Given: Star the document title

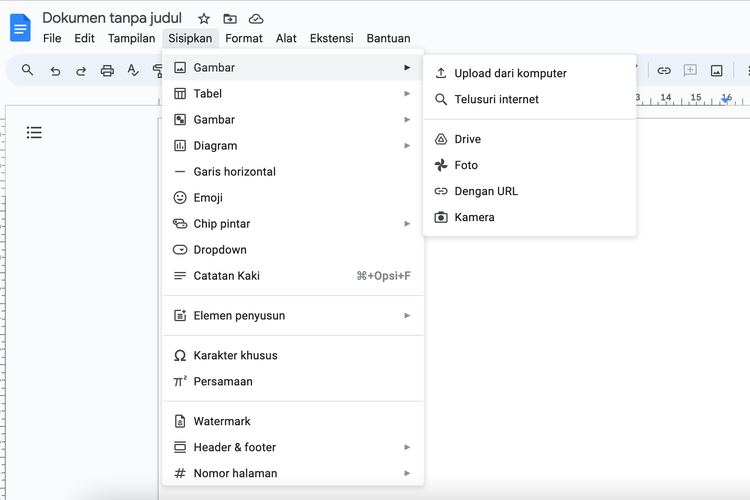Looking at the screenshot, I should point(204,19).
